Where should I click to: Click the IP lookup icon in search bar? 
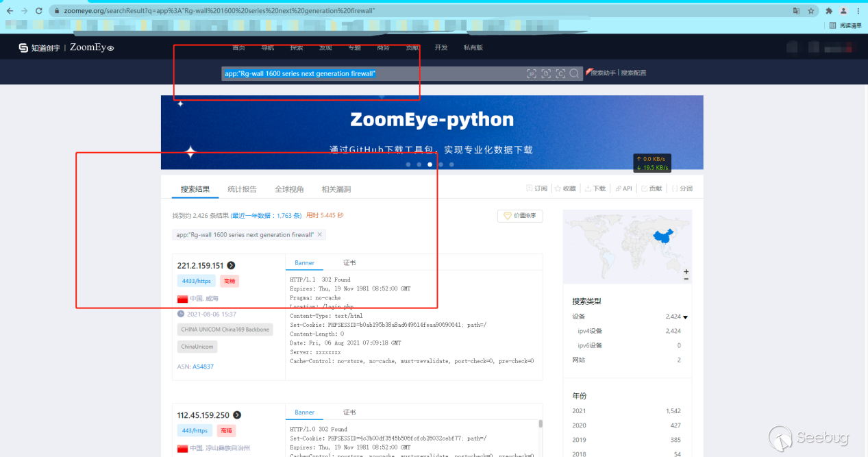(532, 73)
